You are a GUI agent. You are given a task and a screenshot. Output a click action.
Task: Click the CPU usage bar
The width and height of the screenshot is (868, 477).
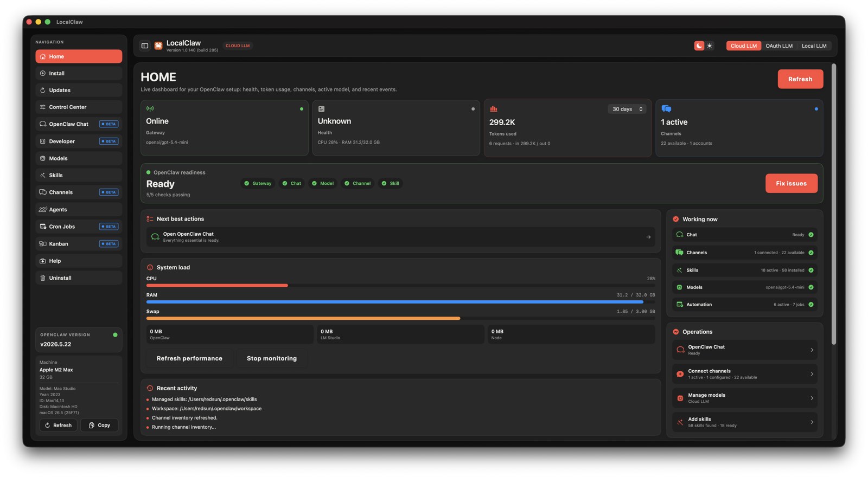coord(400,285)
